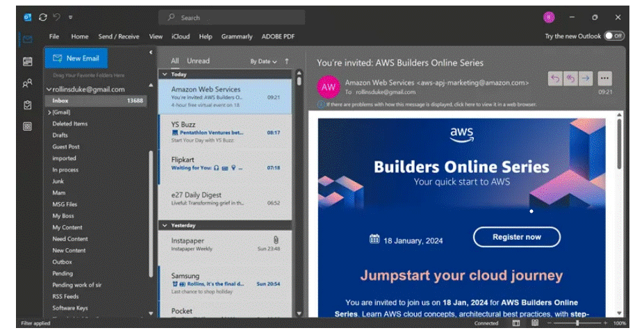Open the Amazon Web Services email
This screenshot has width=644, height=335.
click(x=225, y=97)
